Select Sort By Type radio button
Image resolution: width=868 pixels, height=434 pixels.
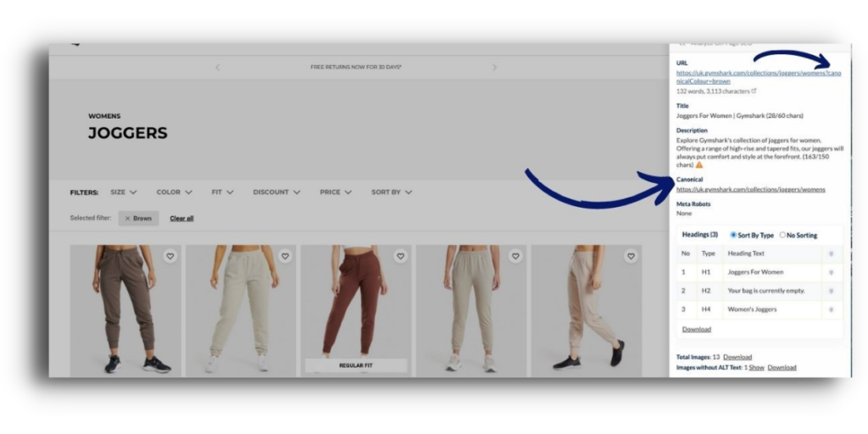click(733, 236)
